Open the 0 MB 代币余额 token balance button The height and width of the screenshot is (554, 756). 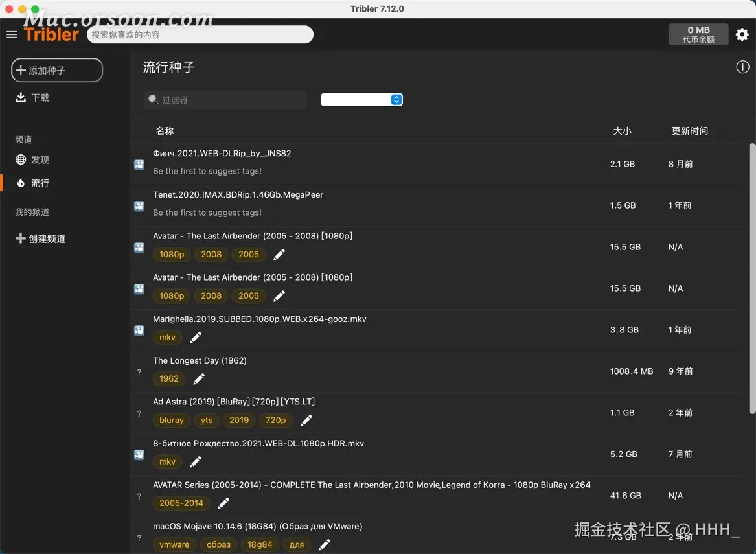(x=698, y=34)
